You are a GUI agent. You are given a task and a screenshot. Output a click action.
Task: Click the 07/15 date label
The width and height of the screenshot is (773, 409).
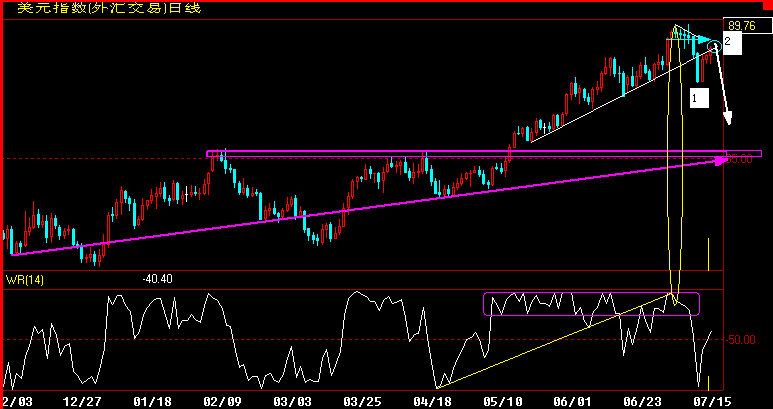[712, 402]
